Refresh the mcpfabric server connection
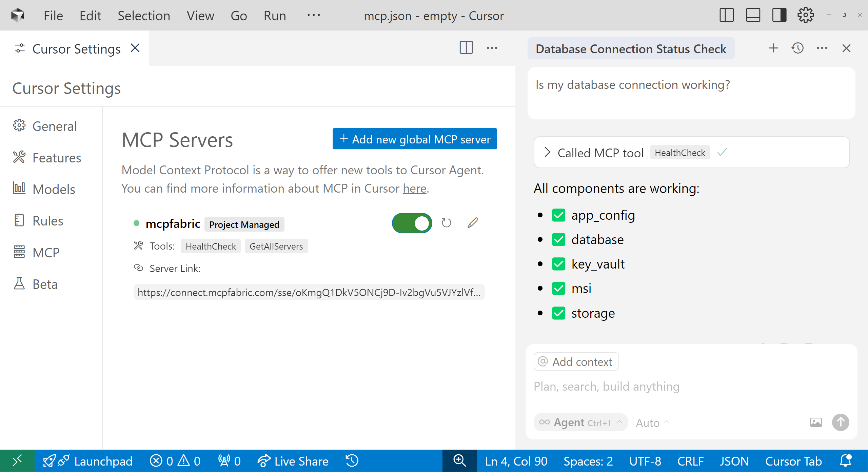 pyautogui.click(x=446, y=223)
